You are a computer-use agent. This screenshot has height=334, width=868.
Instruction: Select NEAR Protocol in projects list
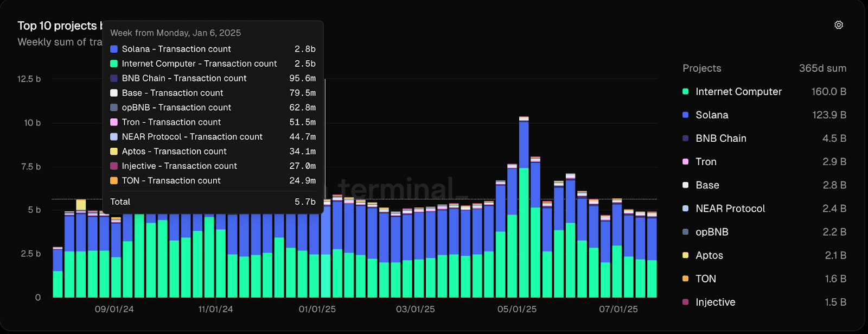(730, 209)
